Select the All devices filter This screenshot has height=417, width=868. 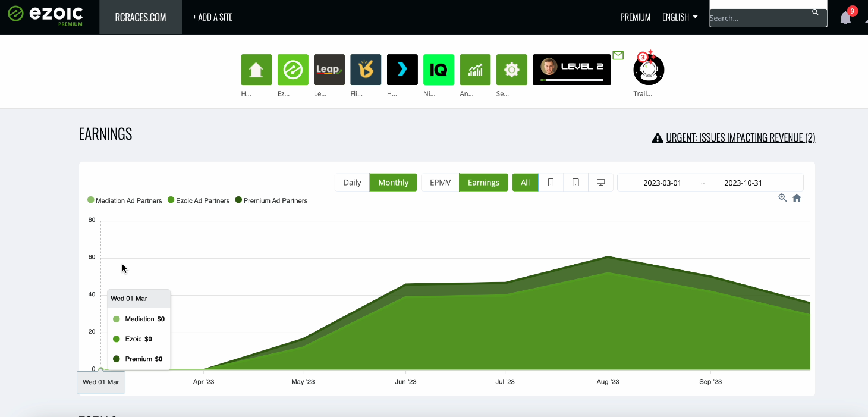pyautogui.click(x=525, y=183)
